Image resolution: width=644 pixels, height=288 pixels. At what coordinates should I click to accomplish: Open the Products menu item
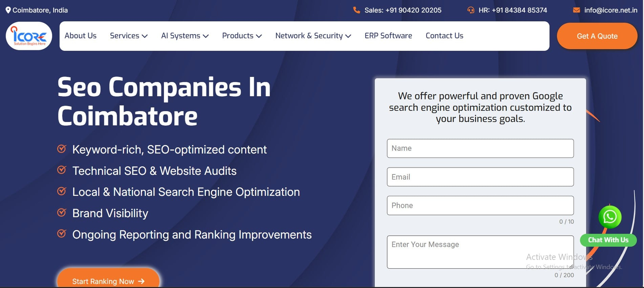coord(238,36)
